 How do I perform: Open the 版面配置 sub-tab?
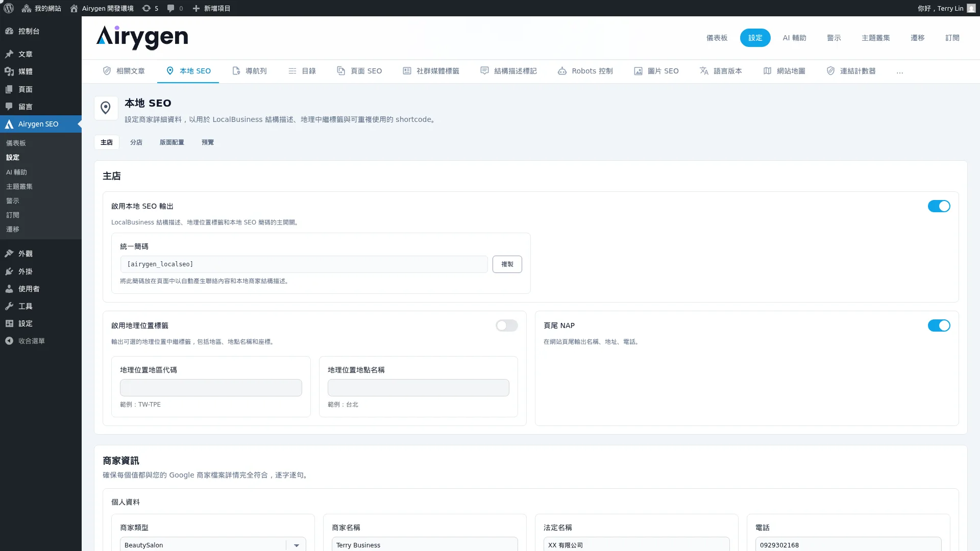point(171,142)
